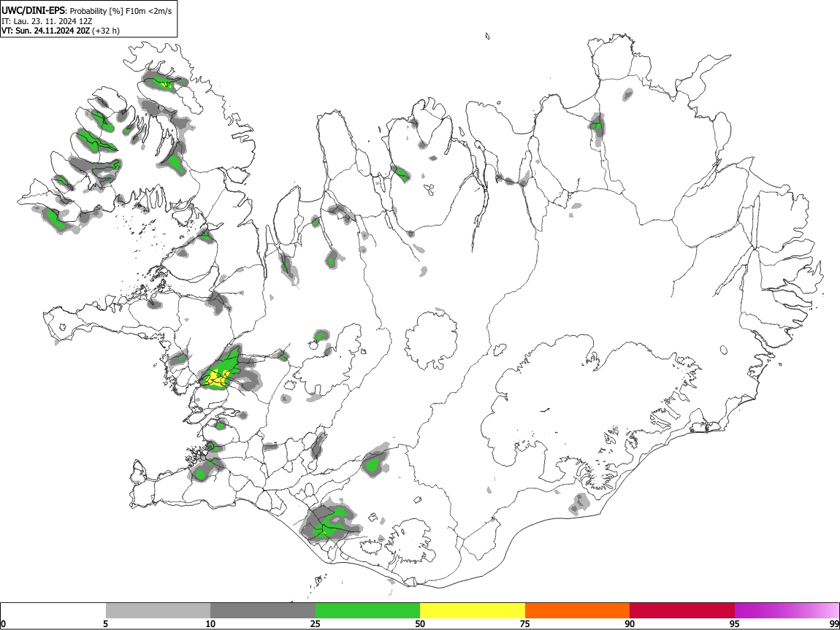The width and height of the screenshot is (840, 630).
Task: Click the legend value label '25'
Action: coord(316,623)
